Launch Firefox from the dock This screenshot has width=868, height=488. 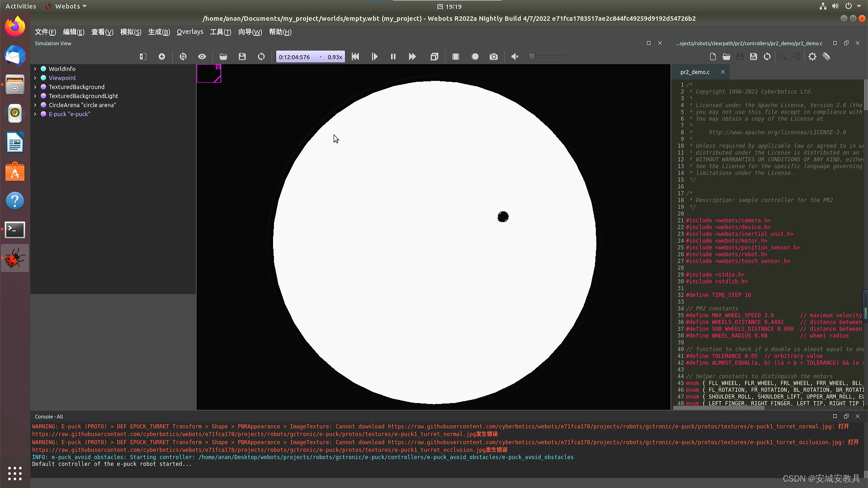[x=15, y=27]
